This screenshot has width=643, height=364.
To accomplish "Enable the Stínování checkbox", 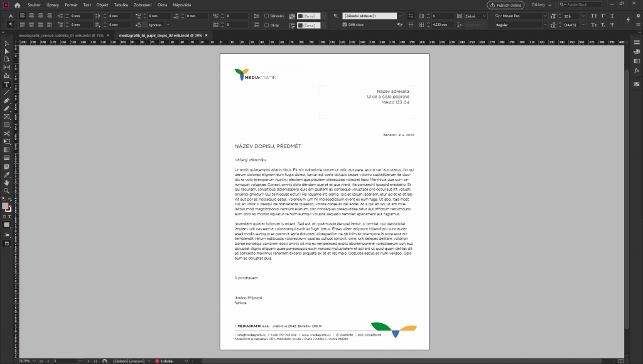I will (x=266, y=15).
